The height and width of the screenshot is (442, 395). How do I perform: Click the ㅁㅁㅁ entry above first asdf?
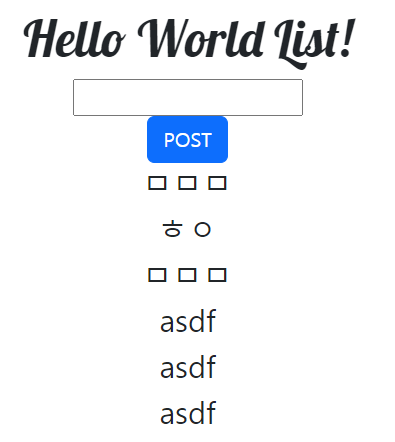click(187, 275)
